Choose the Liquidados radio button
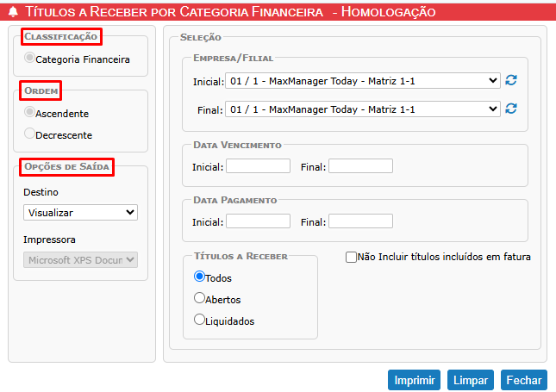Screen dimensions: 556x392 [x=200, y=320]
